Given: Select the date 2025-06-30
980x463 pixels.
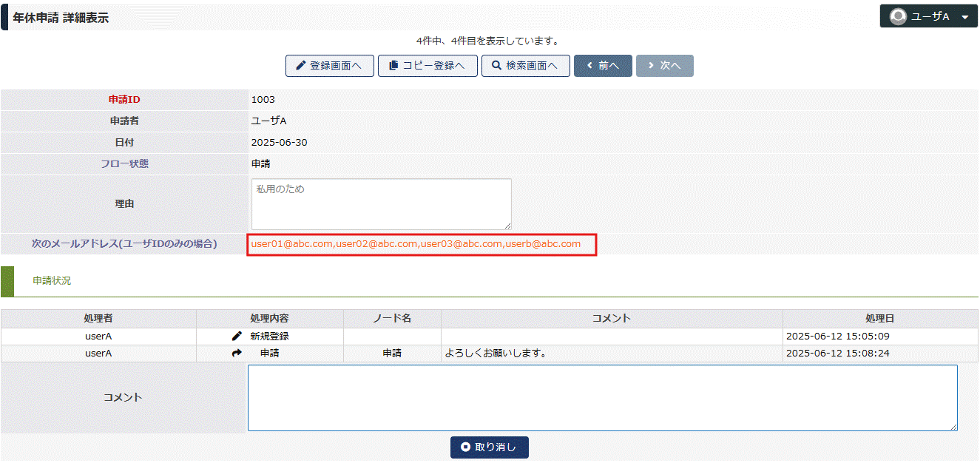Looking at the screenshot, I should click(280, 143).
